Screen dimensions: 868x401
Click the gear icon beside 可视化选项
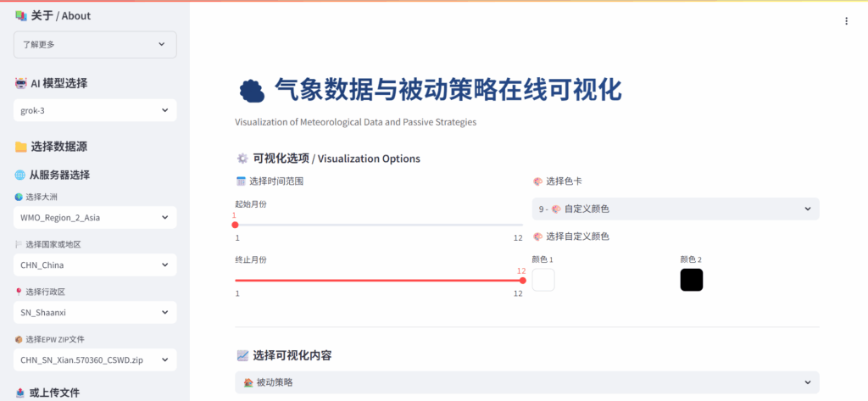(242, 159)
